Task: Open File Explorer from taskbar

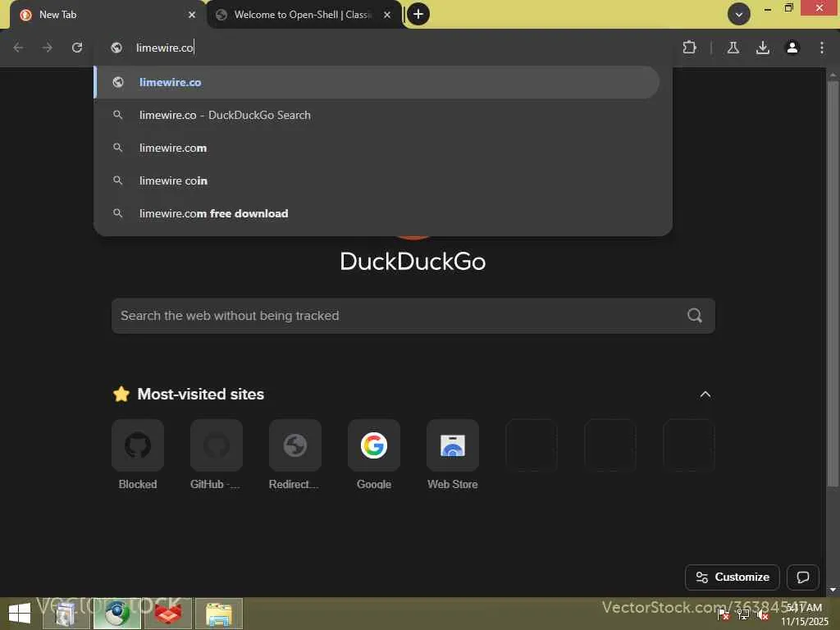Action: coord(219,614)
